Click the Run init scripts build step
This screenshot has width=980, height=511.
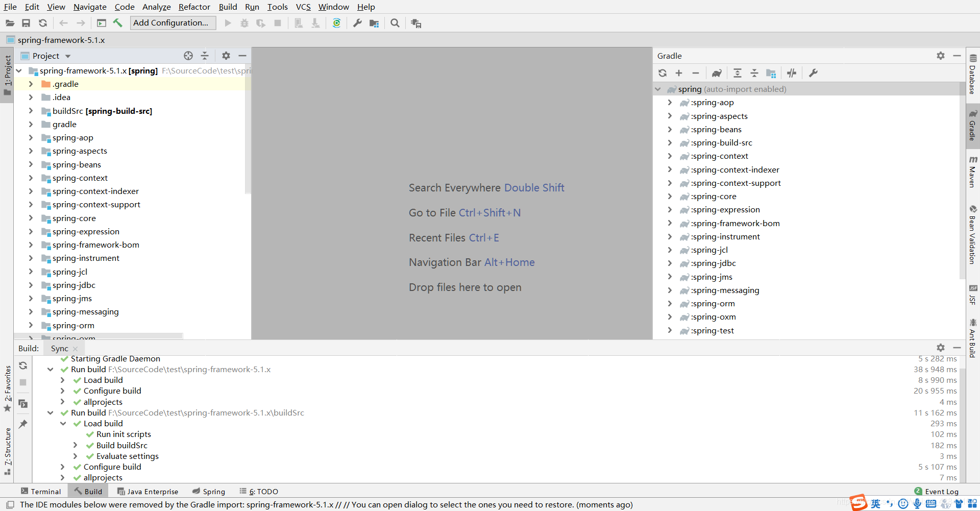pyautogui.click(x=124, y=434)
